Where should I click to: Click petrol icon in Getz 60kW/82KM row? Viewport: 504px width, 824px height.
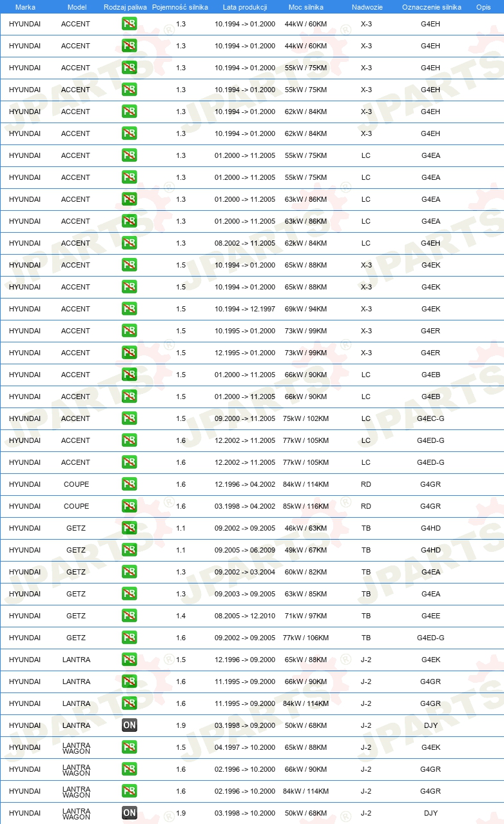coord(130,572)
